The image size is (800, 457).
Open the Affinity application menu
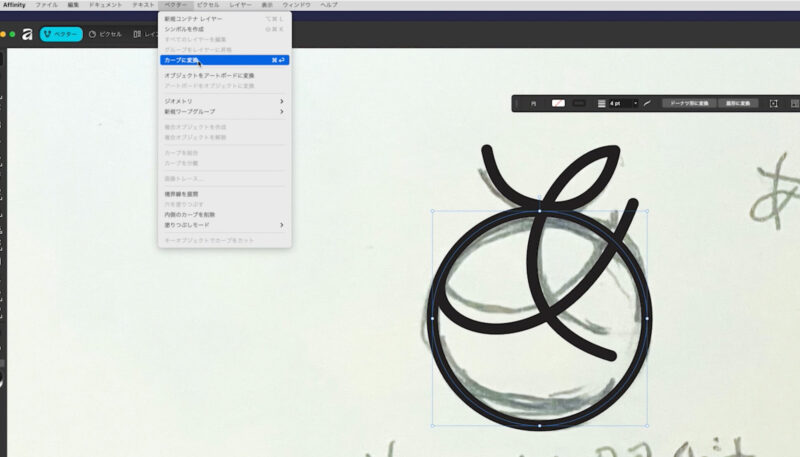14,5
